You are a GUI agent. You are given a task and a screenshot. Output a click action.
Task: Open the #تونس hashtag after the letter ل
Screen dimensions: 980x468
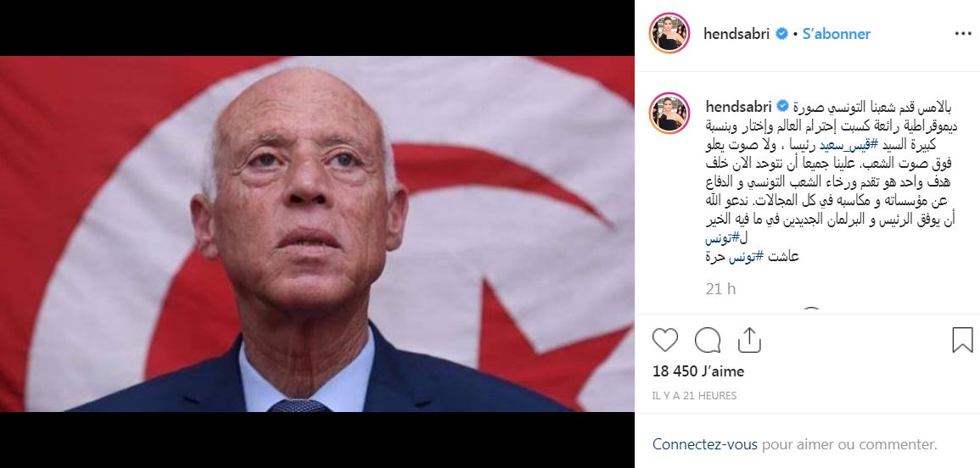723,238
